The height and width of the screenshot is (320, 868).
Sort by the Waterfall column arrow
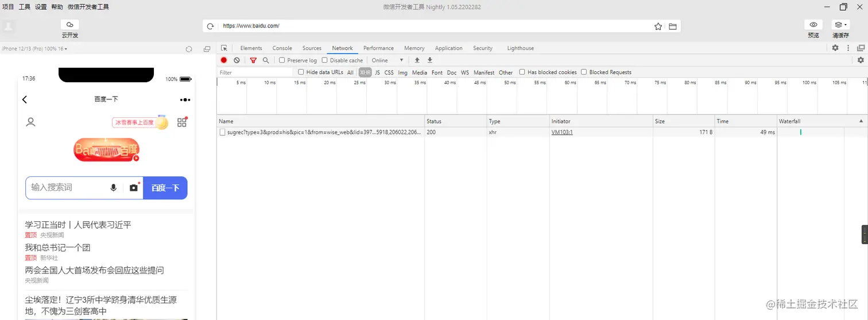coord(861,121)
